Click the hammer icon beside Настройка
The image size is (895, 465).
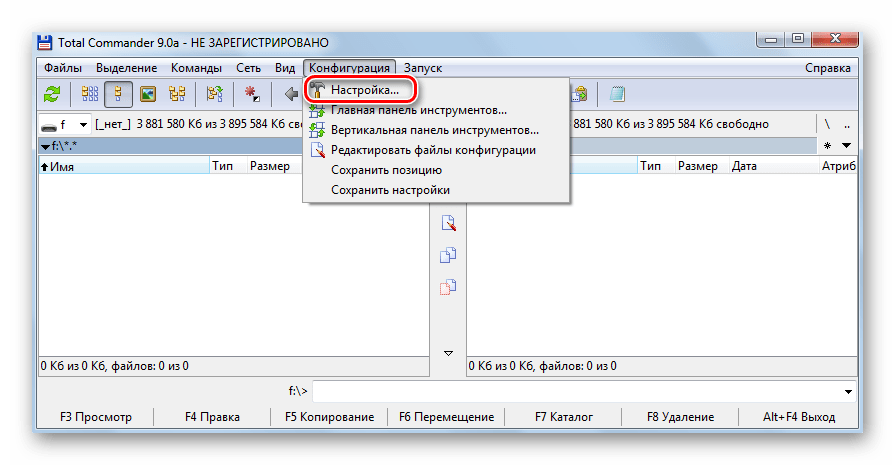point(317,90)
